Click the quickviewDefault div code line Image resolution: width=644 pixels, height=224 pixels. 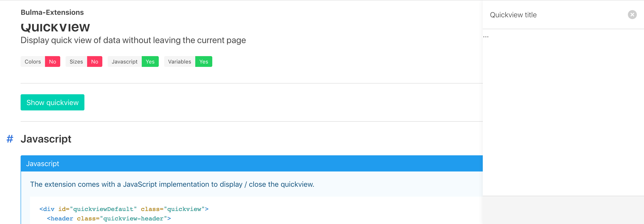pos(124,209)
